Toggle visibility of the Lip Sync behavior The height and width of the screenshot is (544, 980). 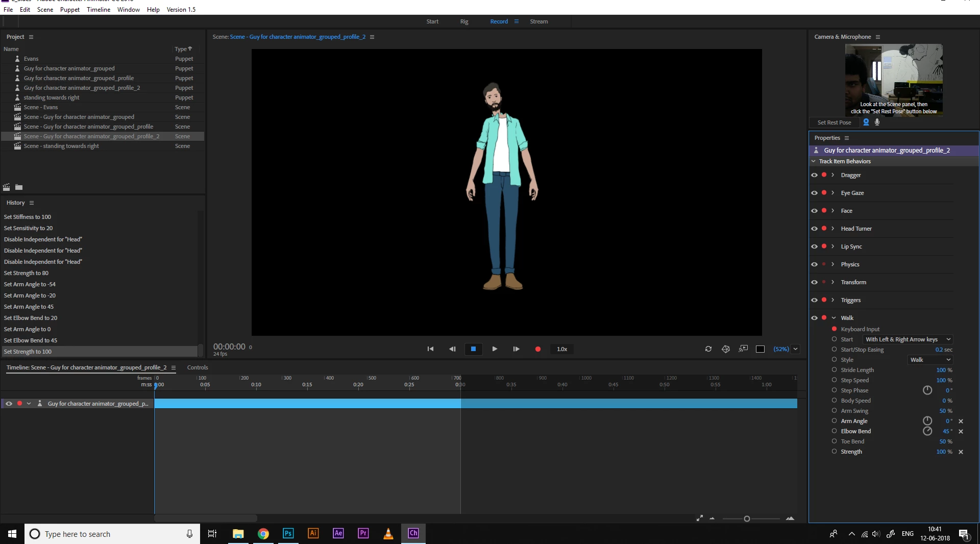pos(814,246)
